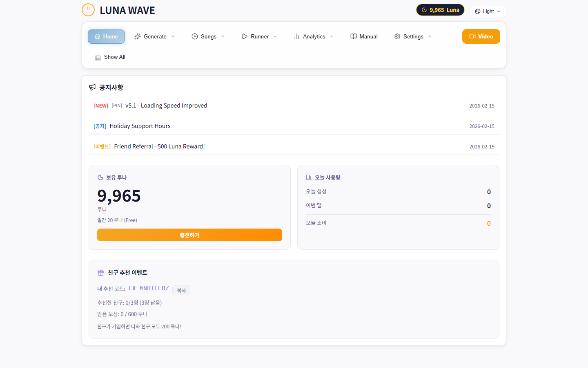Click the LUNA WAVE smiley logo icon

click(x=88, y=10)
